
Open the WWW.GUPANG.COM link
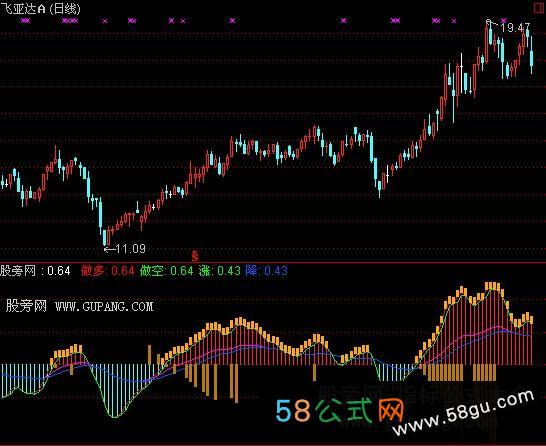point(104,306)
